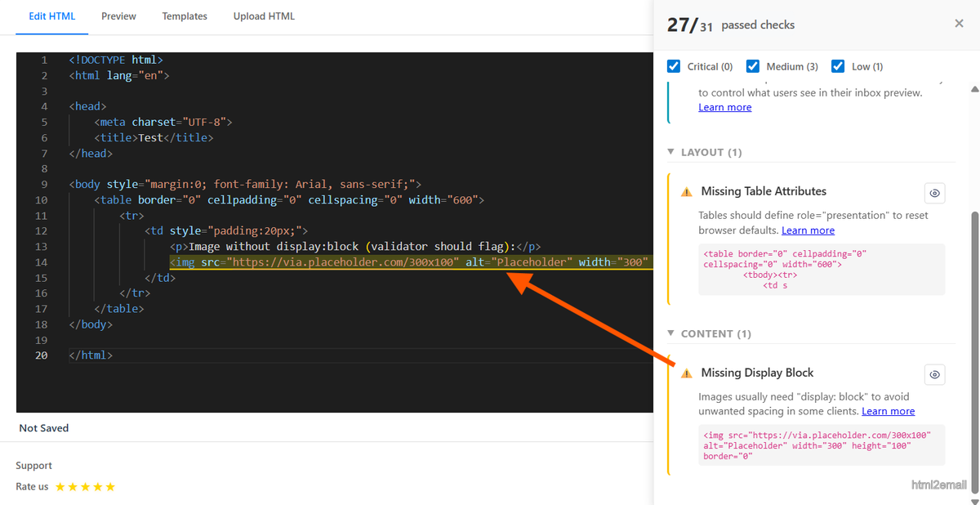980x505 pixels.
Task: Click the warning icon beside Missing Table Attributes
Action: coord(686,191)
